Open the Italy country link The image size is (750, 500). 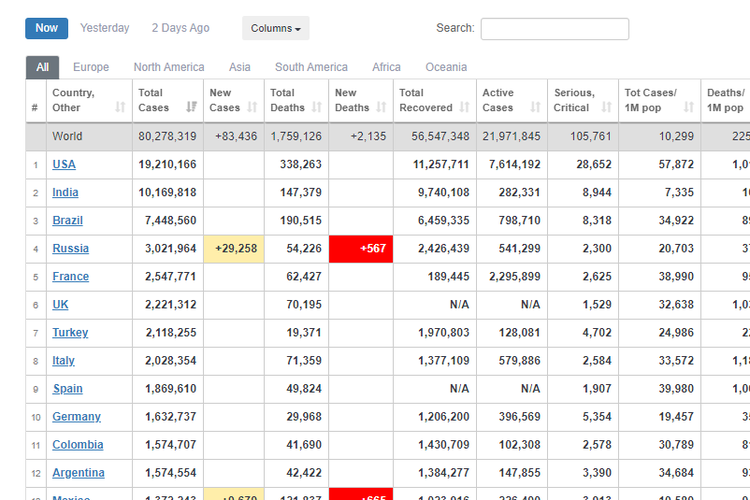pyautogui.click(x=63, y=361)
